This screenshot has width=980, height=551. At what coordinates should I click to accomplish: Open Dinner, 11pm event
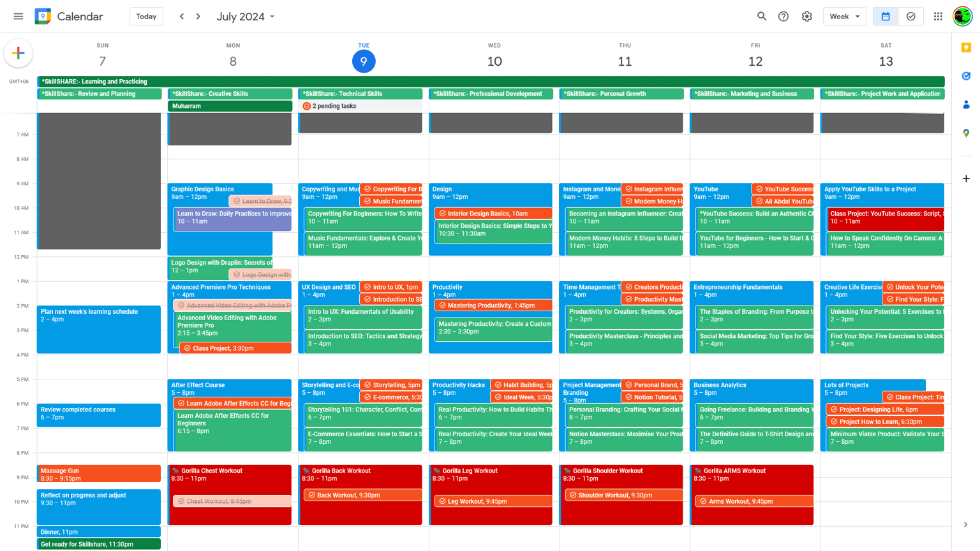pyautogui.click(x=99, y=532)
